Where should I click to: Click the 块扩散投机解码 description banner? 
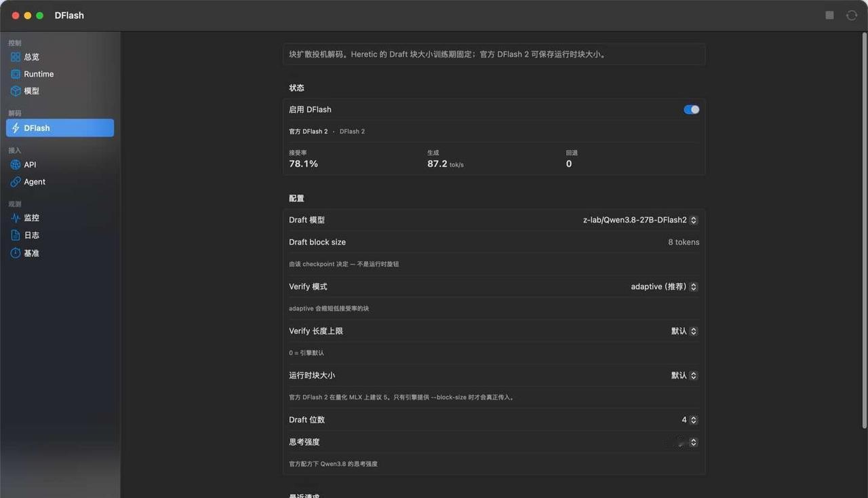[x=494, y=54]
